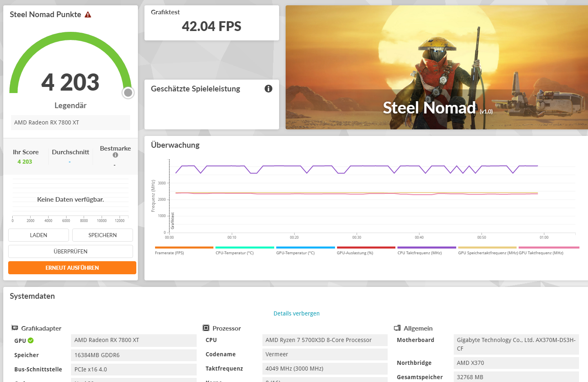Click the info icon under Bestmarke
Viewport: 588px width, 382px height.
point(115,155)
